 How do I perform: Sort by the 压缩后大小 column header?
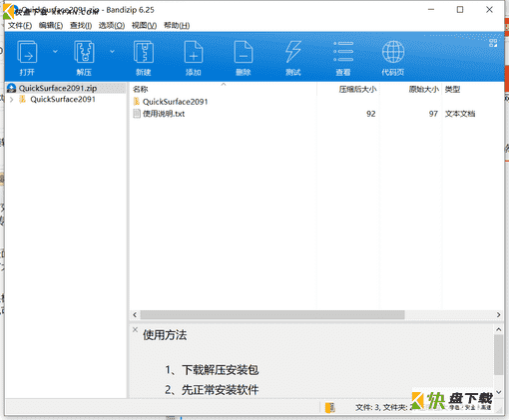click(357, 89)
